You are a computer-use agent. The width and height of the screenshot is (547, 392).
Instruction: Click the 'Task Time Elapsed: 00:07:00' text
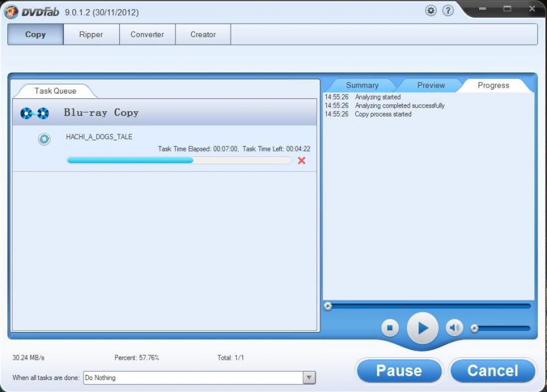(198, 149)
